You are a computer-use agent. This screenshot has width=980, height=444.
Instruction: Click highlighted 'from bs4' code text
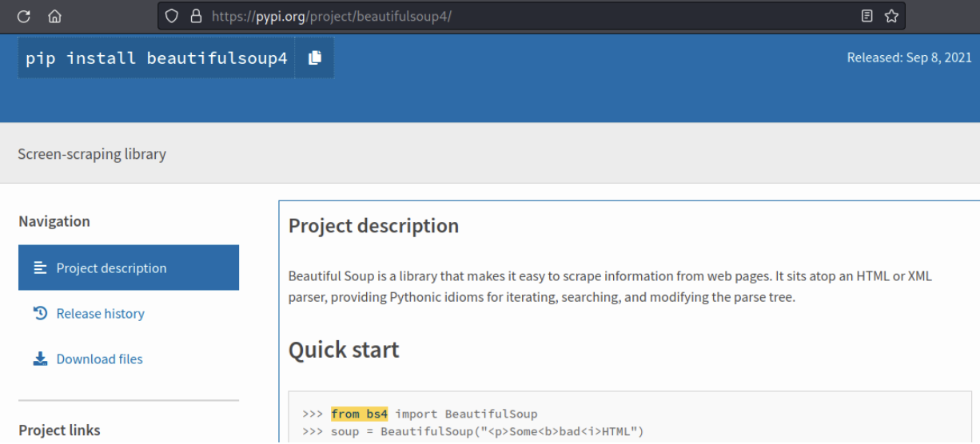(359, 414)
